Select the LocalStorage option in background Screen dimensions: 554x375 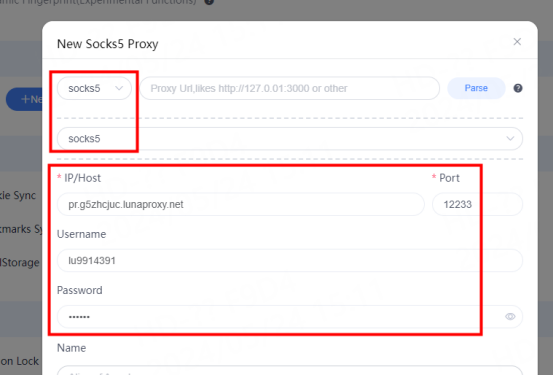click(20, 263)
